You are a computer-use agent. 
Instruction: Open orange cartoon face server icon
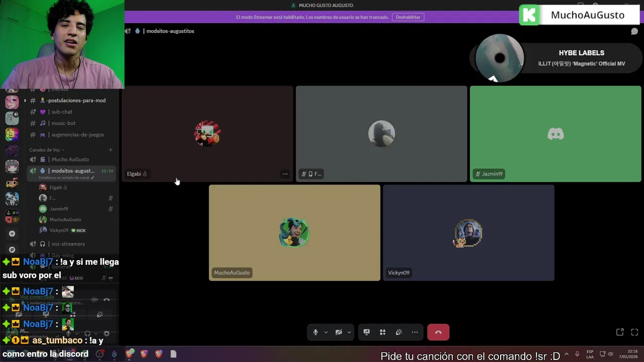12,183
